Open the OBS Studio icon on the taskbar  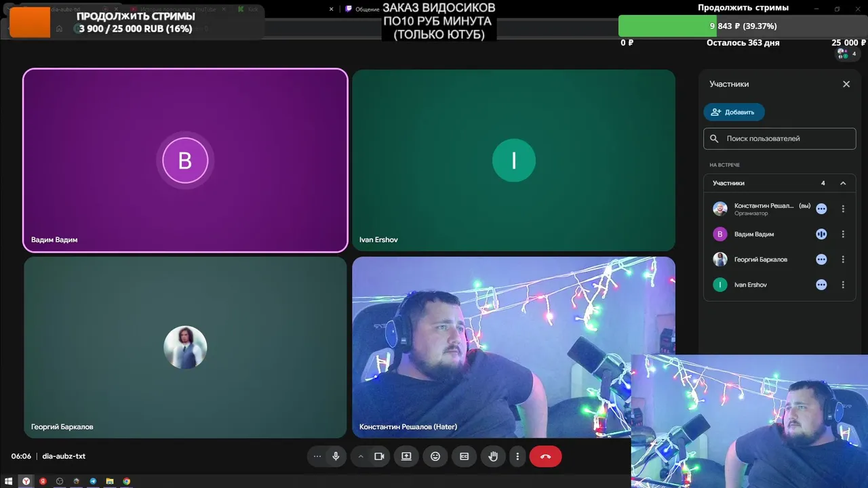coord(60,481)
